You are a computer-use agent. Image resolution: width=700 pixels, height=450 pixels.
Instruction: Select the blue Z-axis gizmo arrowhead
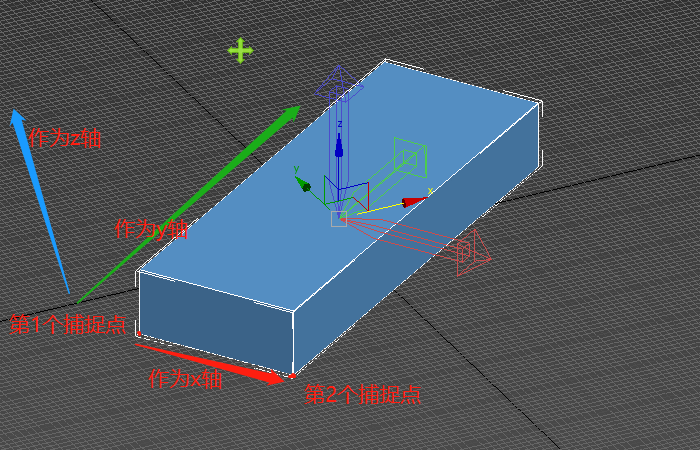click(x=340, y=147)
